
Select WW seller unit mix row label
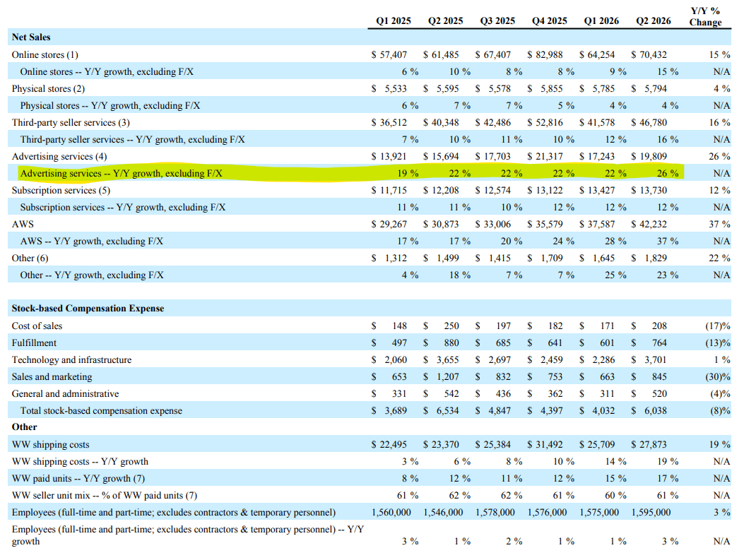coord(105,496)
